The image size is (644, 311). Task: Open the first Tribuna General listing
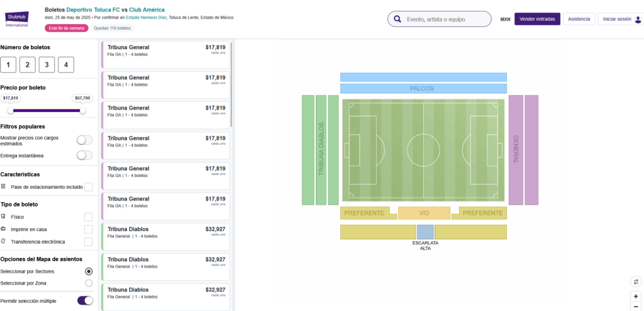pos(165,55)
